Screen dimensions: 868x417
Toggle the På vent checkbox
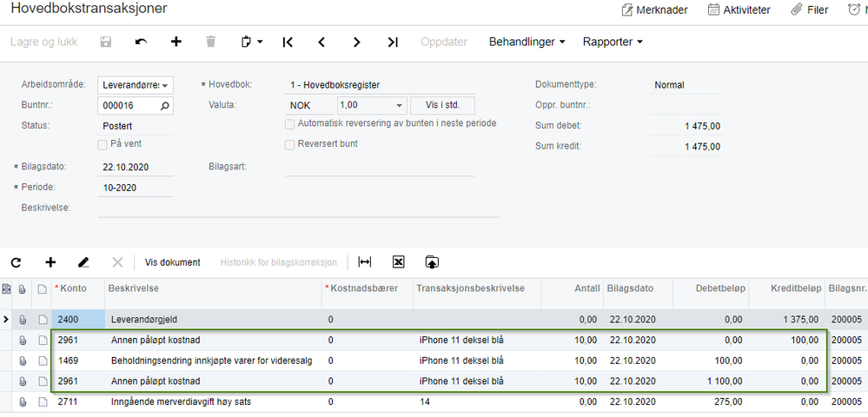click(103, 144)
